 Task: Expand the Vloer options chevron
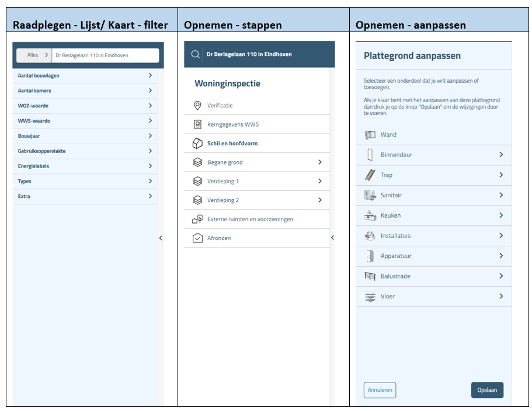(x=501, y=297)
